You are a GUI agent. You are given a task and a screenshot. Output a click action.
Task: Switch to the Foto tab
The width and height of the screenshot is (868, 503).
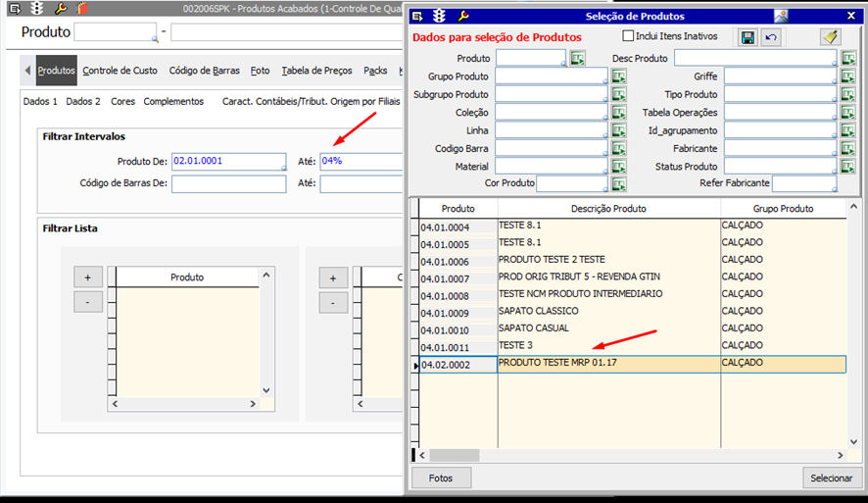(x=261, y=71)
